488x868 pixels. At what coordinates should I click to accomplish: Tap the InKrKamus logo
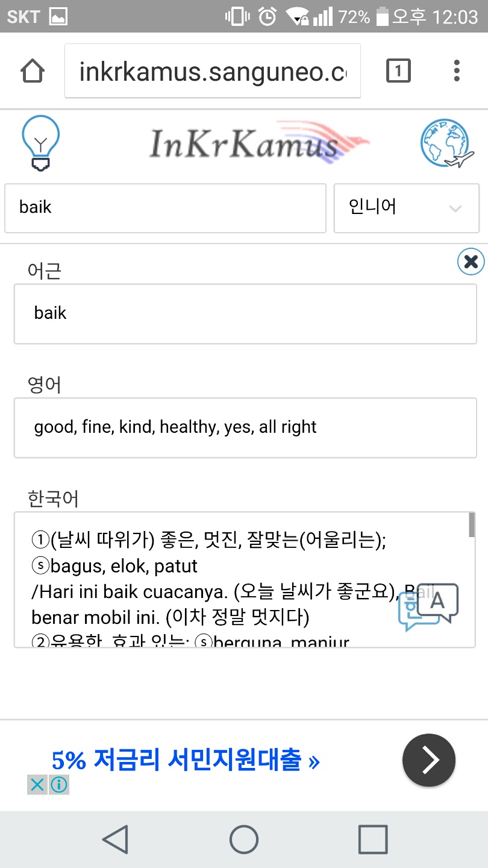259,142
